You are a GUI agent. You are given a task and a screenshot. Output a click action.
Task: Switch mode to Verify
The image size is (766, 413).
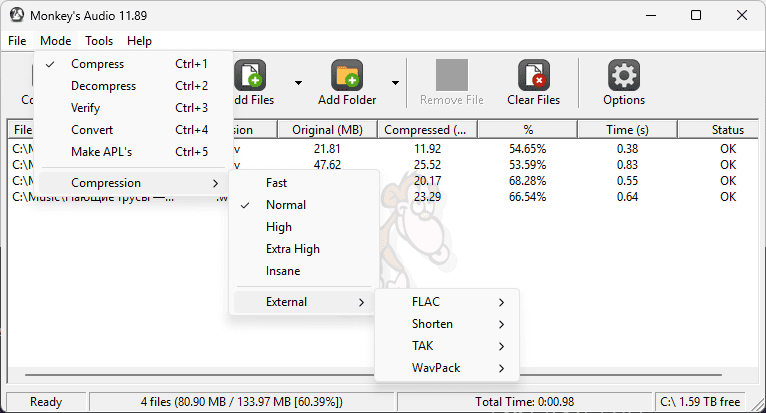tap(133, 108)
